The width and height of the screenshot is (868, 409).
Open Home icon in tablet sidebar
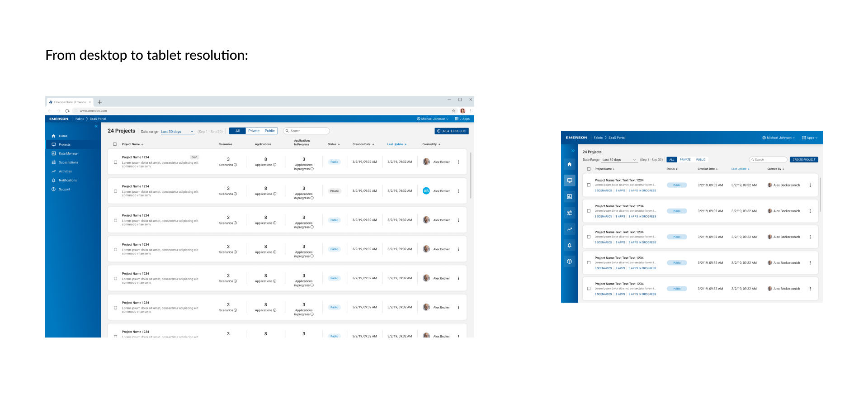[569, 164]
